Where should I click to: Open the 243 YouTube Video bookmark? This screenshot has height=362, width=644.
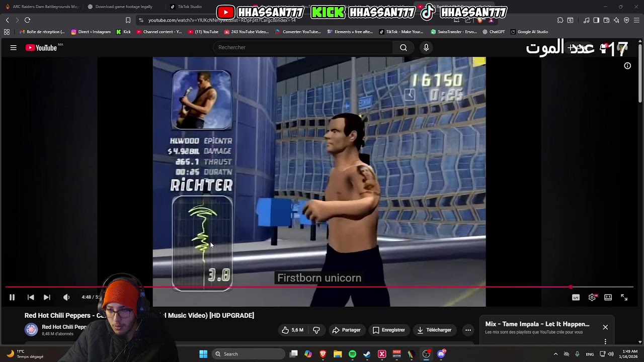point(247,32)
